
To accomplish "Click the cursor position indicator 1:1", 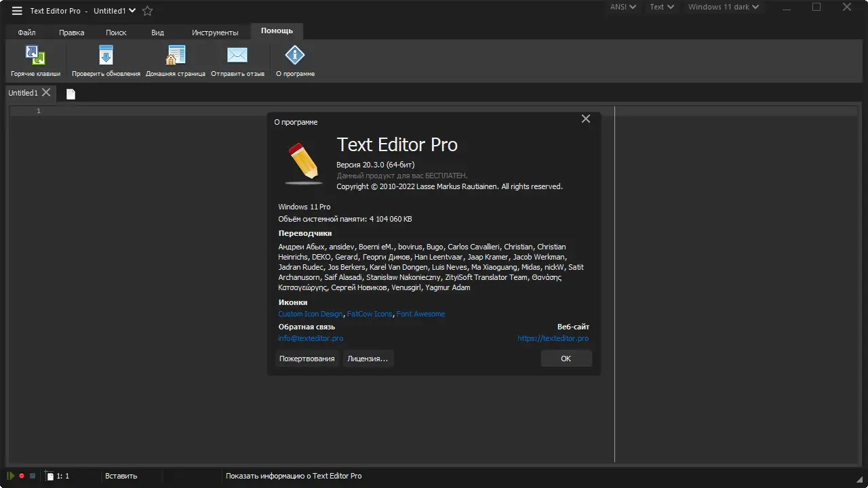I will tap(62, 476).
